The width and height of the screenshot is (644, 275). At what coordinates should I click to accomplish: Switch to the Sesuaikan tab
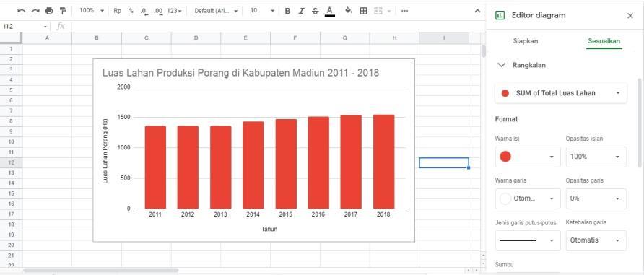604,41
